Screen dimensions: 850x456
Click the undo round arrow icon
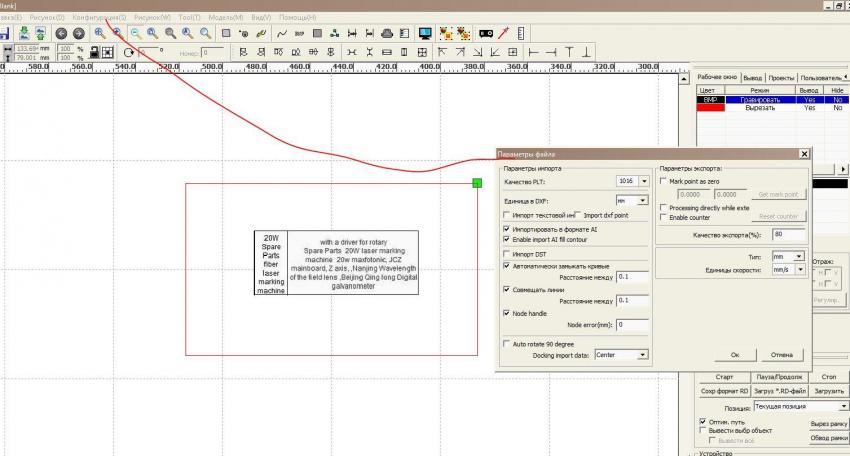pos(61,33)
